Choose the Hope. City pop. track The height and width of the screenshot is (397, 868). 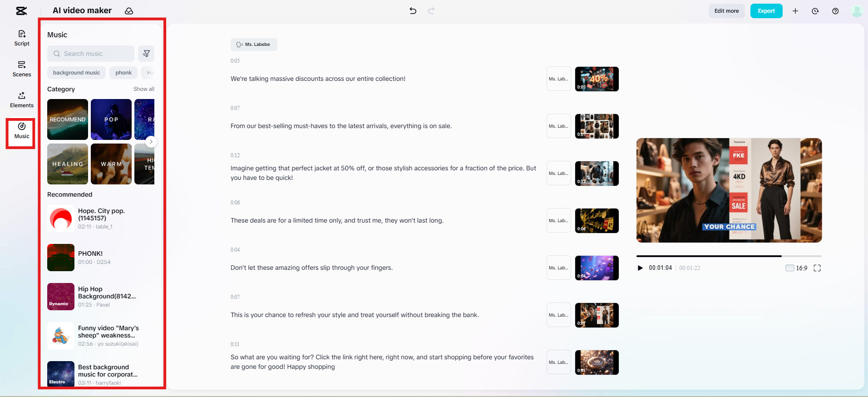point(101,218)
